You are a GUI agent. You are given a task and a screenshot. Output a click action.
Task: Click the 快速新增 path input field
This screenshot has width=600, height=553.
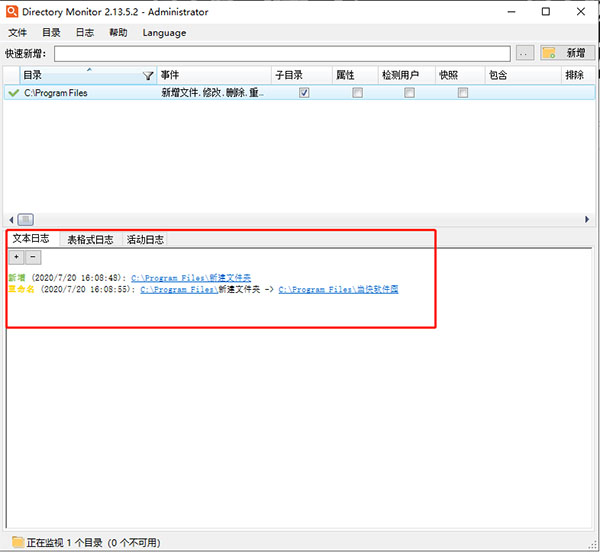(x=283, y=53)
